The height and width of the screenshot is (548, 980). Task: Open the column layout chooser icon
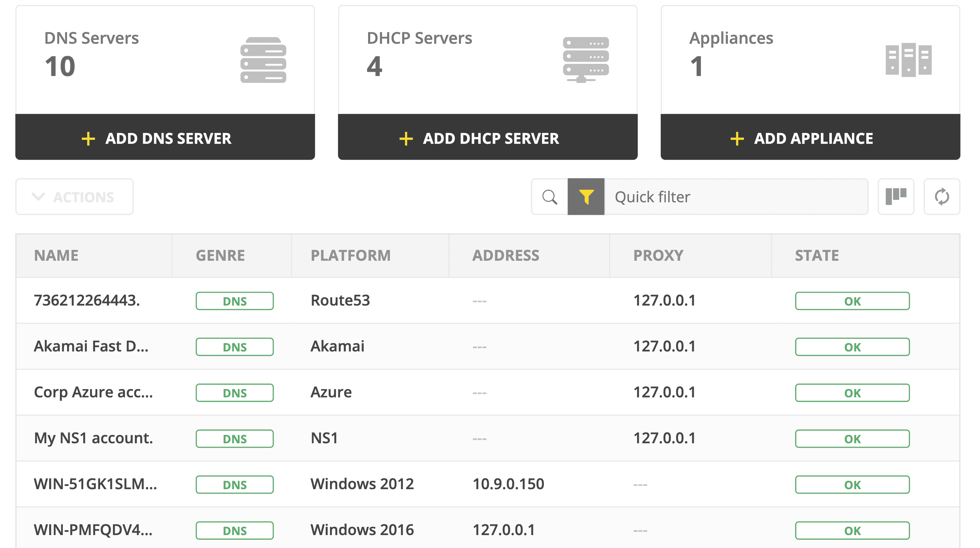[x=896, y=197]
